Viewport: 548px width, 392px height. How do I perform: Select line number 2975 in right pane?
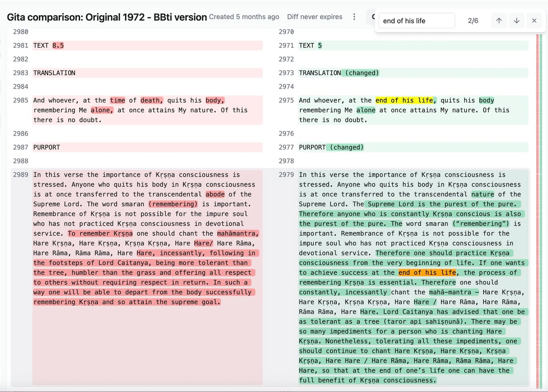286,100
